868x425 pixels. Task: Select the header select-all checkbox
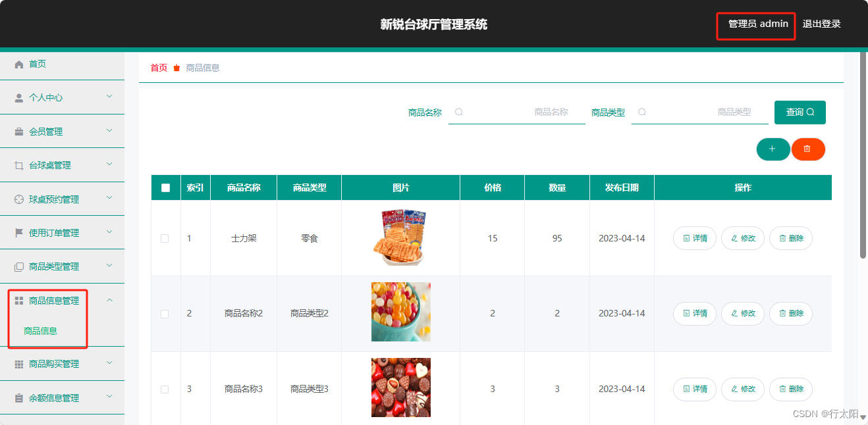165,187
